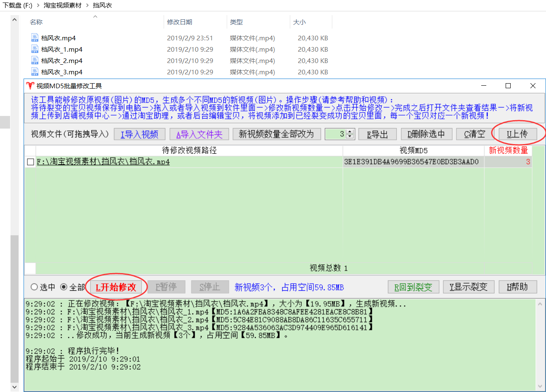Select the 全部 radio button
This screenshot has width=546, height=392.
pyautogui.click(x=64, y=287)
